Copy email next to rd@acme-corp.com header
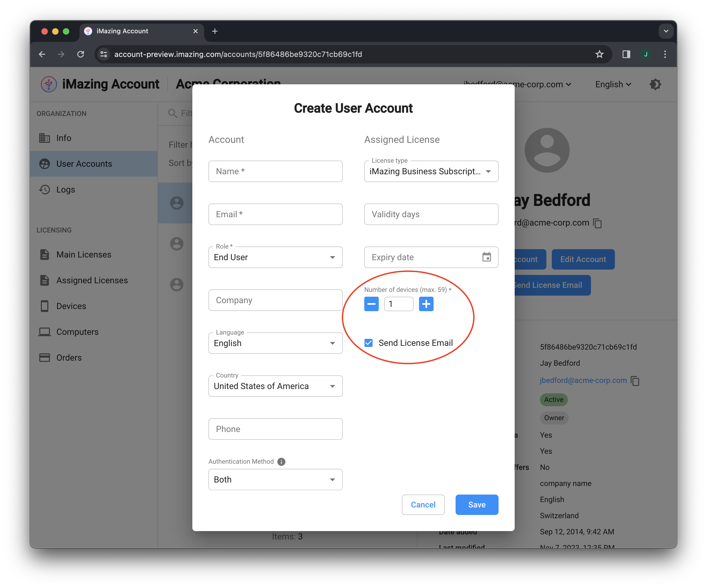Screen dimensions: 707x588 pyautogui.click(x=598, y=223)
